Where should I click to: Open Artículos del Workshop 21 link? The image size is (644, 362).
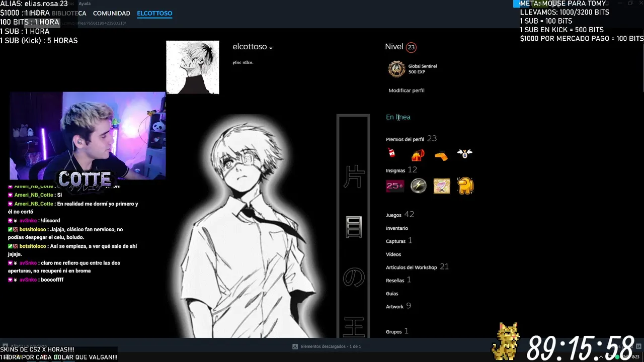[417, 267]
